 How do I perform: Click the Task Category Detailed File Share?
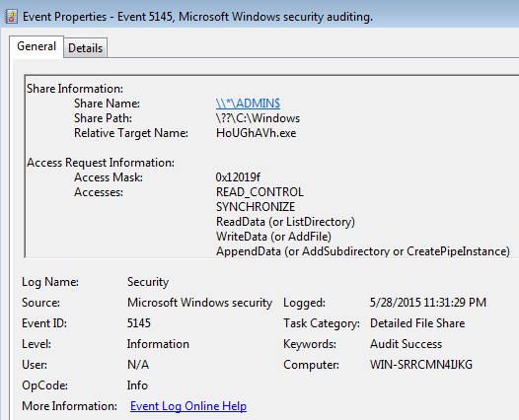(x=417, y=323)
